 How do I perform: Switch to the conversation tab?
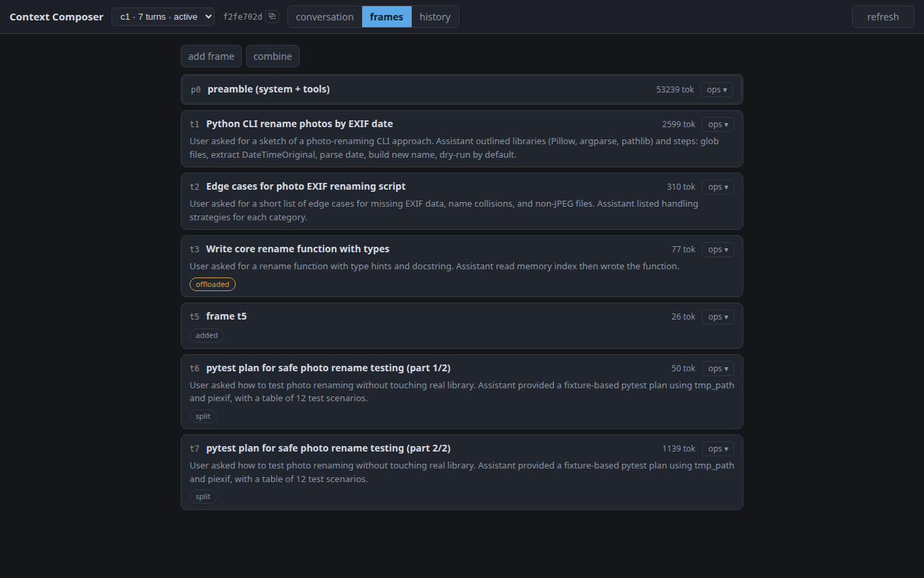tap(325, 17)
